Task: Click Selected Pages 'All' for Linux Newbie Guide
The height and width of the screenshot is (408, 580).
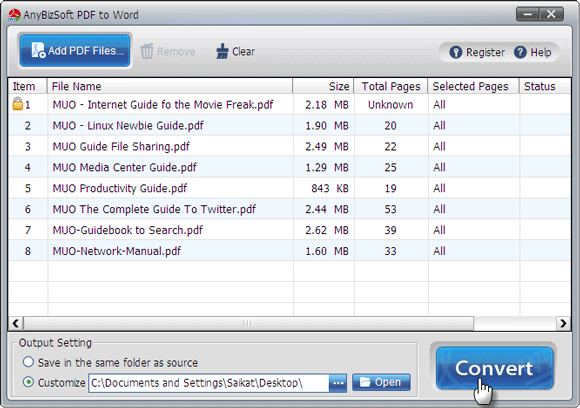Action: 439,126
